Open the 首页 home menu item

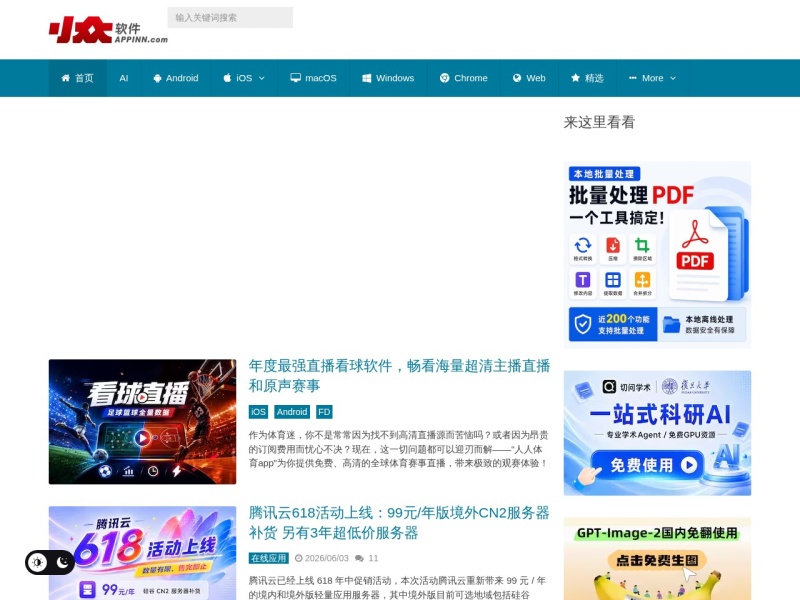pos(78,78)
